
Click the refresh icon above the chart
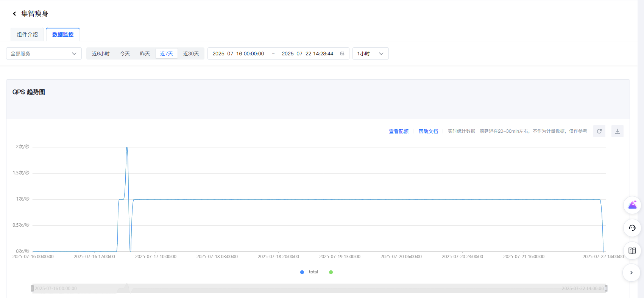click(599, 131)
